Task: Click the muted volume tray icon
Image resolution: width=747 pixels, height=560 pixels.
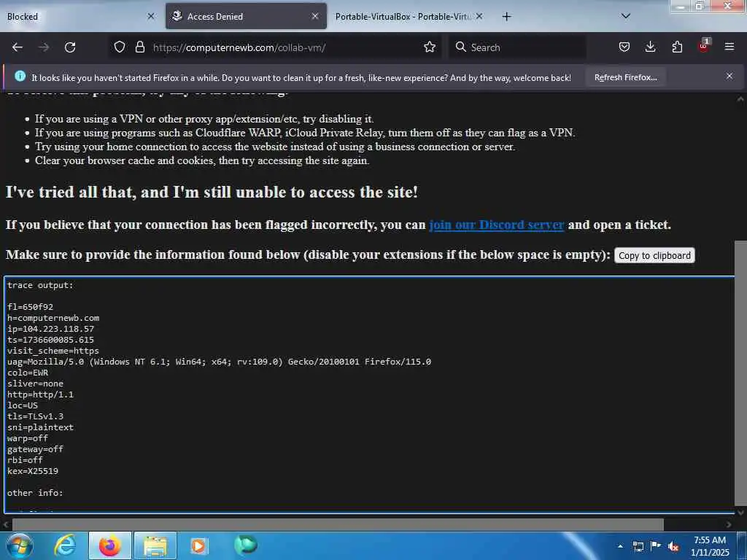Action: pos(673,546)
